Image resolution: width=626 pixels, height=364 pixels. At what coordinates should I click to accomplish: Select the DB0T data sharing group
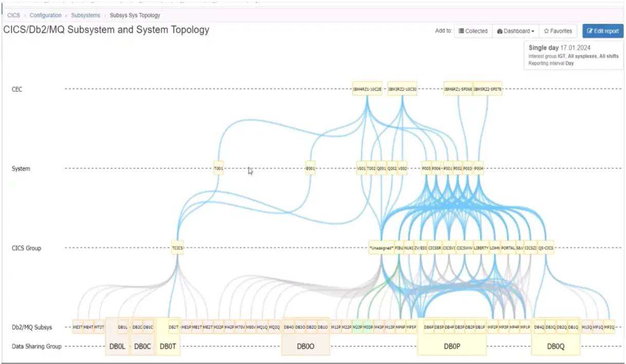168,346
